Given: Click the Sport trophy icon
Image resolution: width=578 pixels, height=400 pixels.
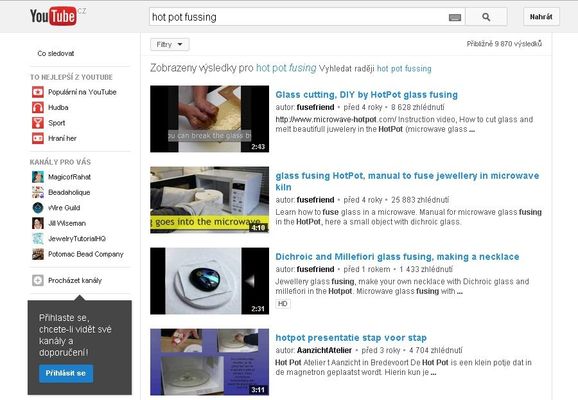Looking at the screenshot, I should (x=38, y=123).
